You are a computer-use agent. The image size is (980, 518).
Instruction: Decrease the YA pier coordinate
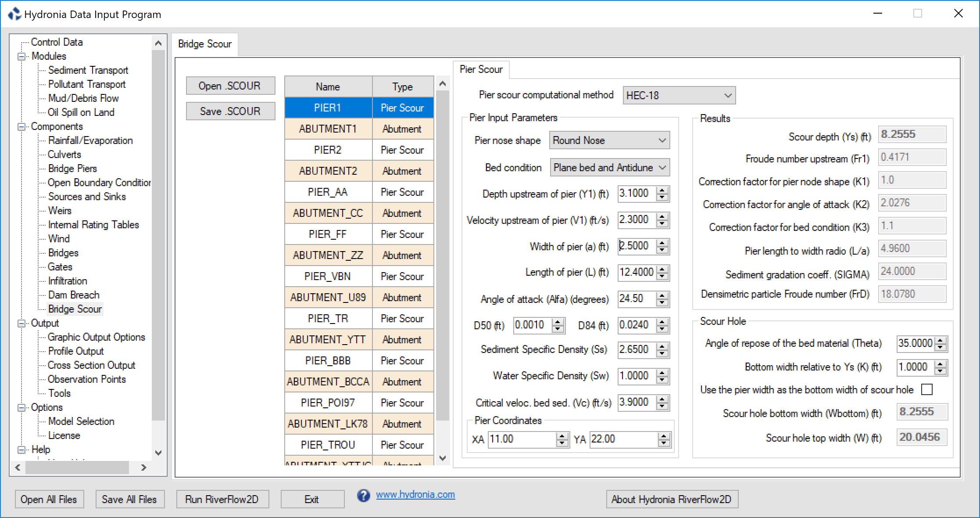coord(664,443)
